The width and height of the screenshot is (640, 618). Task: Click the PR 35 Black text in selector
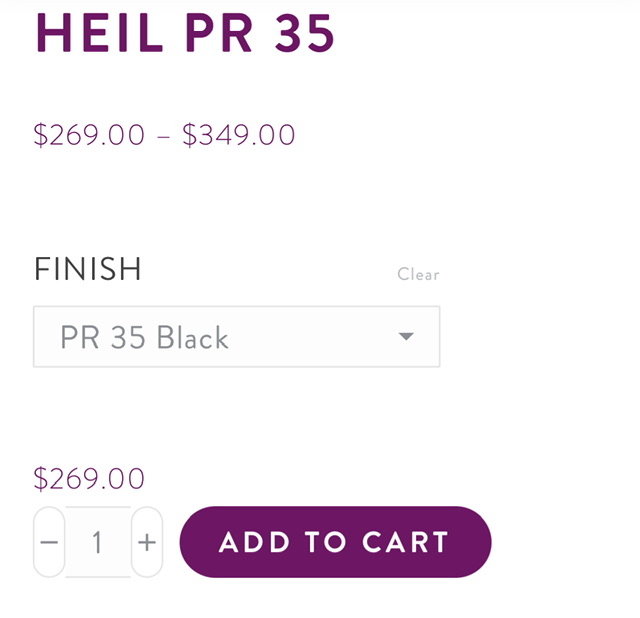pyautogui.click(x=145, y=338)
